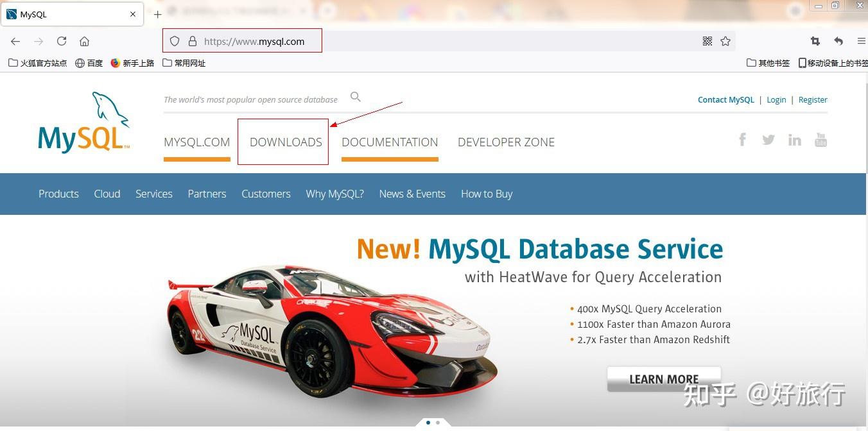Open the Login link
Viewport: 868px width, 431px height.
pos(776,99)
